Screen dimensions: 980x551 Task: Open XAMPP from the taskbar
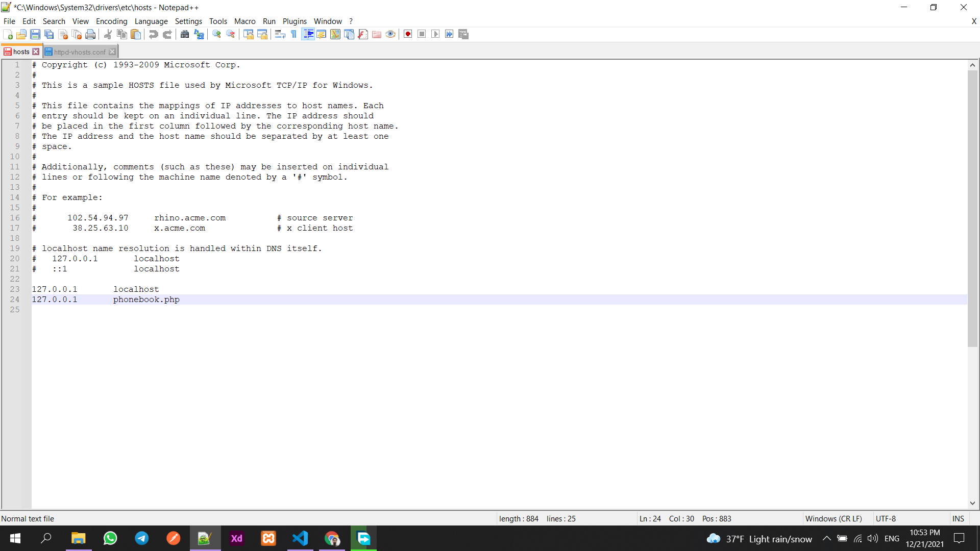268,538
